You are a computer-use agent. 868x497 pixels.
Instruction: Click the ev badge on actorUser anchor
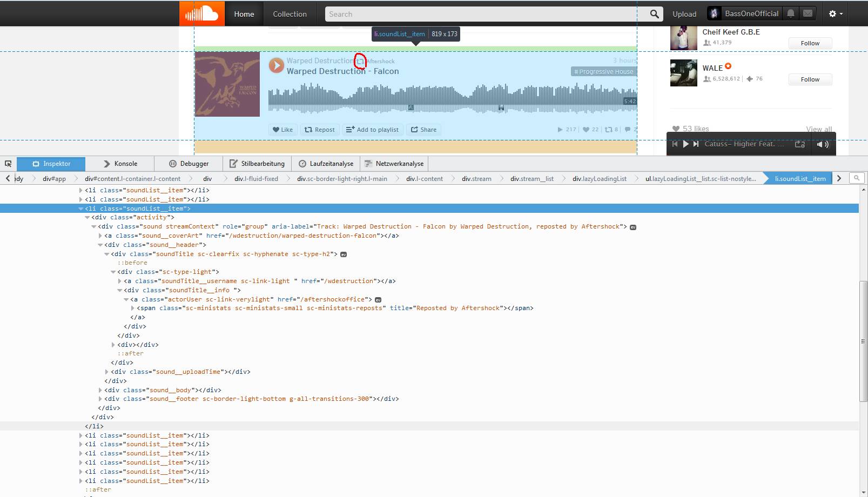pyautogui.click(x=378, y=299)
